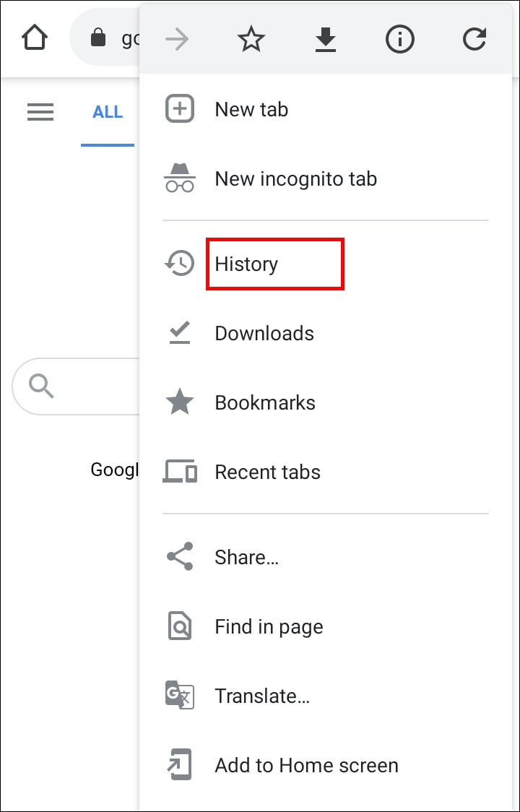Click the forward arrow in the menu
The image size is (520, 812).
pyautogui.click(x=177, y=40)
